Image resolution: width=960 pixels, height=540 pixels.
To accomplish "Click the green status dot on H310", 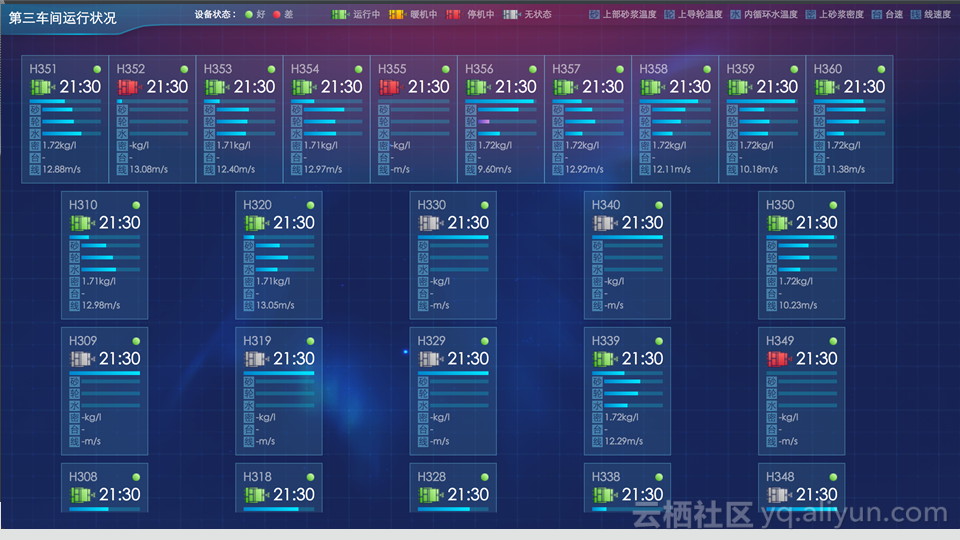I will [x=136, y=205].
